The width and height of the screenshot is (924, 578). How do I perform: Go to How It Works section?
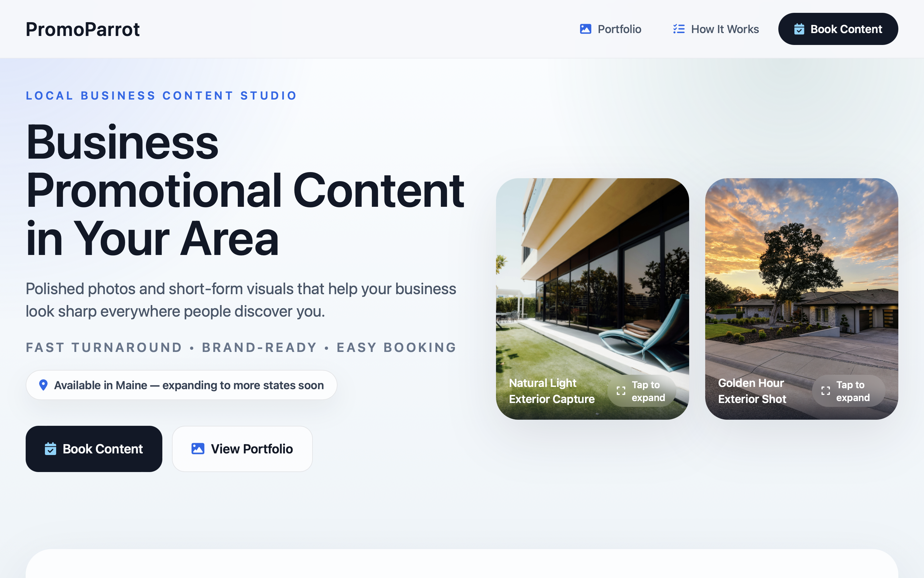coord(715,29)
